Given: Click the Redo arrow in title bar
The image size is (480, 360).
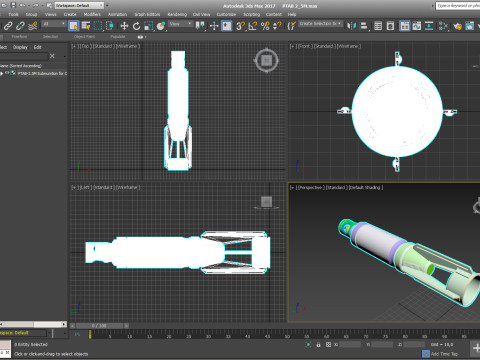Looking at the screenshot, I should (x=35, y=5).
